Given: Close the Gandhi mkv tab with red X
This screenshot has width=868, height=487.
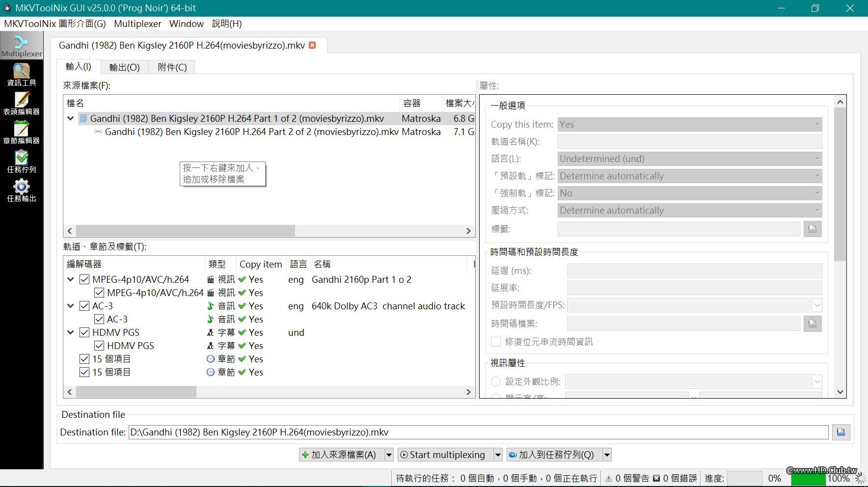Looking at the screenshot, I should pyautogui.click(x=312, y=45).
